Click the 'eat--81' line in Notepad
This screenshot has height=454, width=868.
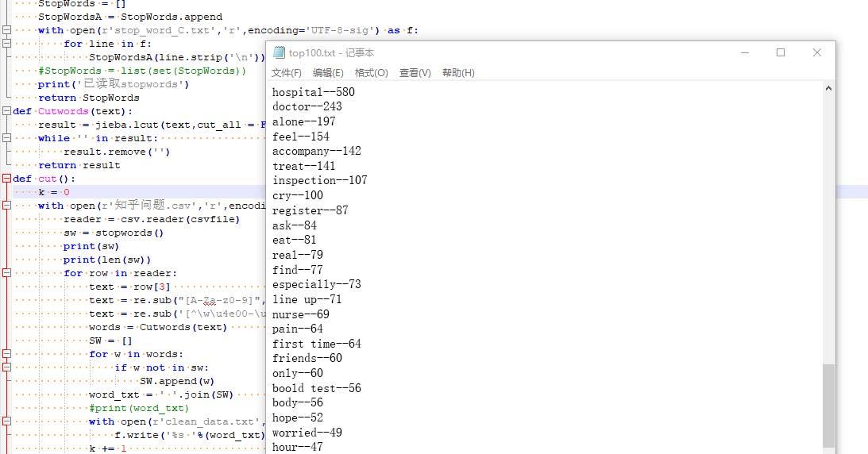coord(294,240)
